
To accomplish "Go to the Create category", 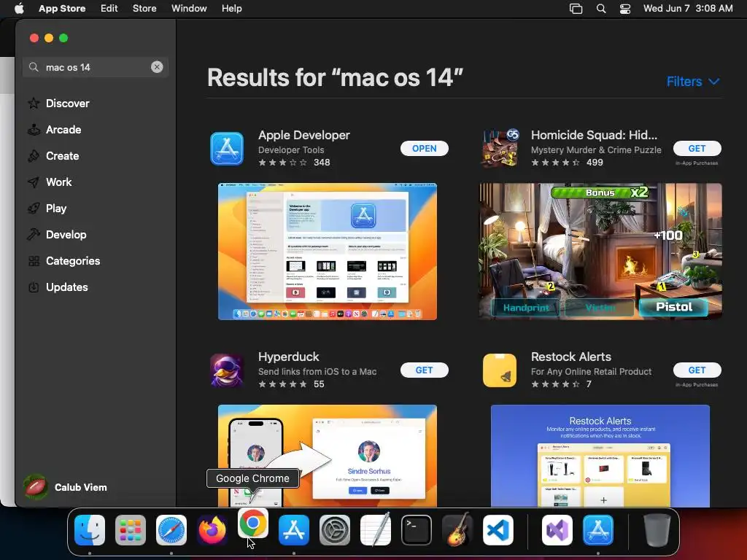I will 62,156.
